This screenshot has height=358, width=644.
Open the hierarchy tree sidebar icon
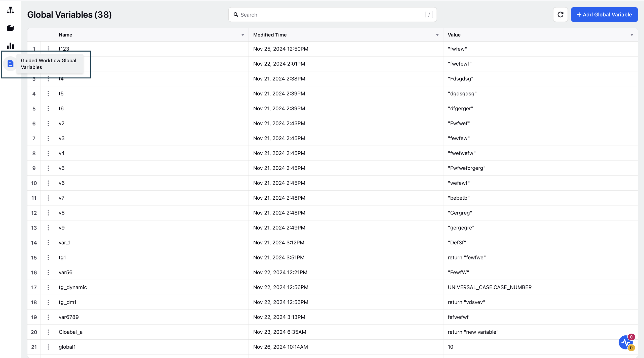point(10,10)
